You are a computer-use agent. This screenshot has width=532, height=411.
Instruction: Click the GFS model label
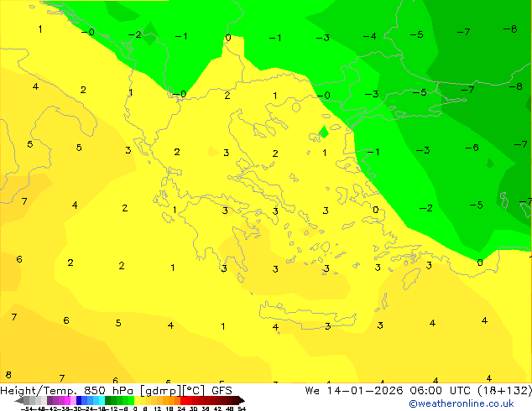[222, 390]
